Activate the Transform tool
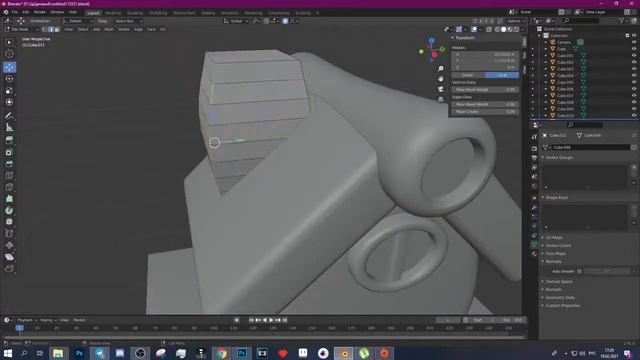Viewport: 640px width, 360px height. (x=9, y=102)
